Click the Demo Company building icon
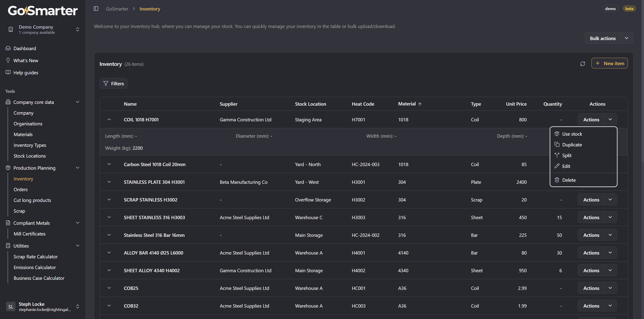The height and width of the screenshot is (319, 644). 11,30
